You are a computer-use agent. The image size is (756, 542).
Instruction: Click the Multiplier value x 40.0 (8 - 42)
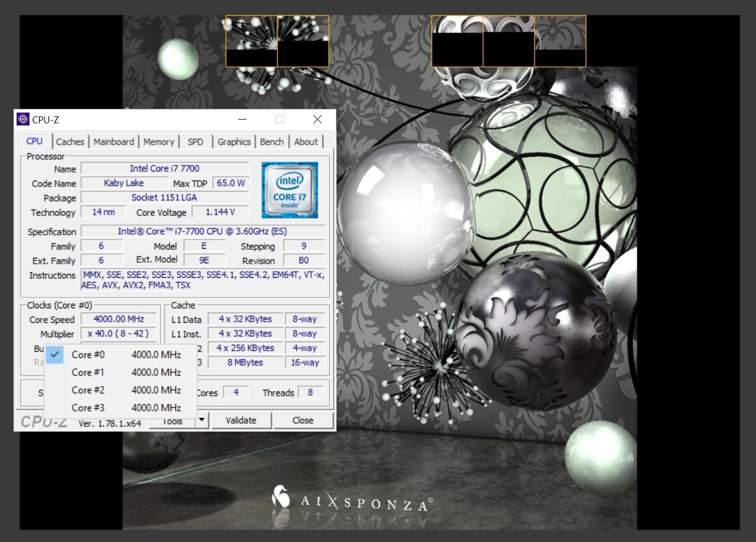[x=118, y=333]
